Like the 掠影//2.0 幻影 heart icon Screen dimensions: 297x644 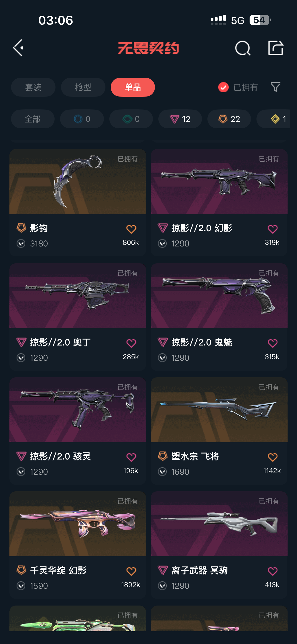click(x=272, y=229)
